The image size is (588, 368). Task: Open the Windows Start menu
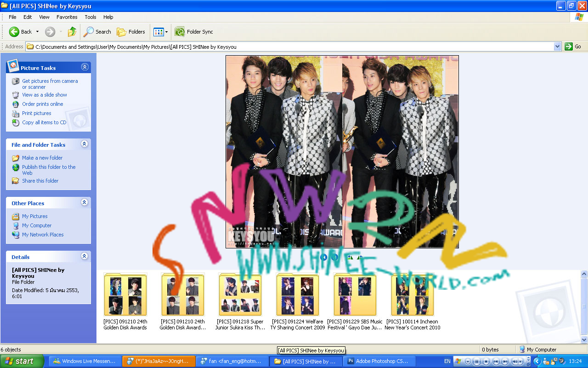[x=22, y=362]
